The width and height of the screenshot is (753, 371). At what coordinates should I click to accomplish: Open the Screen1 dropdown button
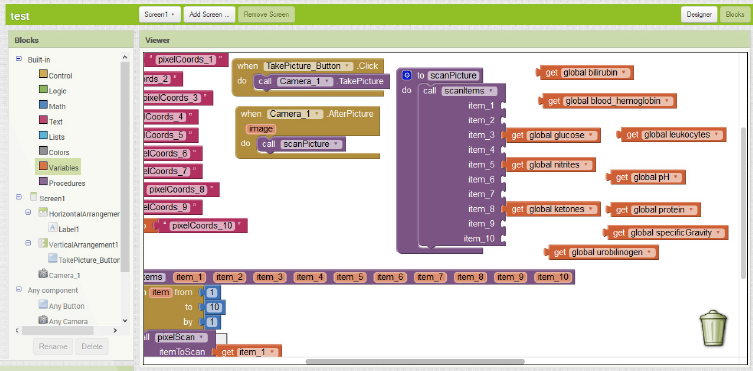tap(160, 14)
